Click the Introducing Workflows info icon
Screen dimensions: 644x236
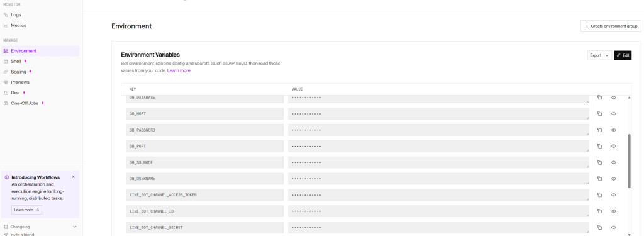click(6, 177)
